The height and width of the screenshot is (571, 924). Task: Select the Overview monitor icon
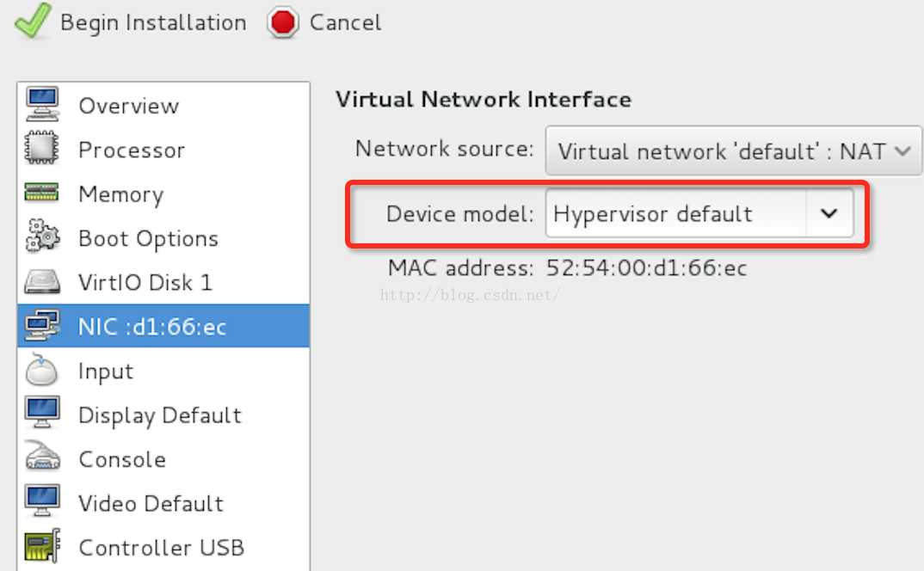coord(42,104)
